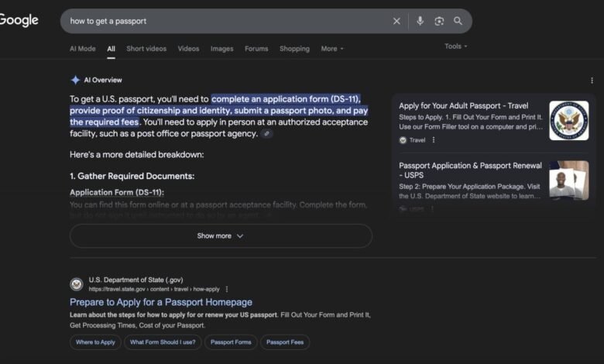This screenshot has height=364, width=604.
Task: Select the All tab
Action: coord(111,49)
